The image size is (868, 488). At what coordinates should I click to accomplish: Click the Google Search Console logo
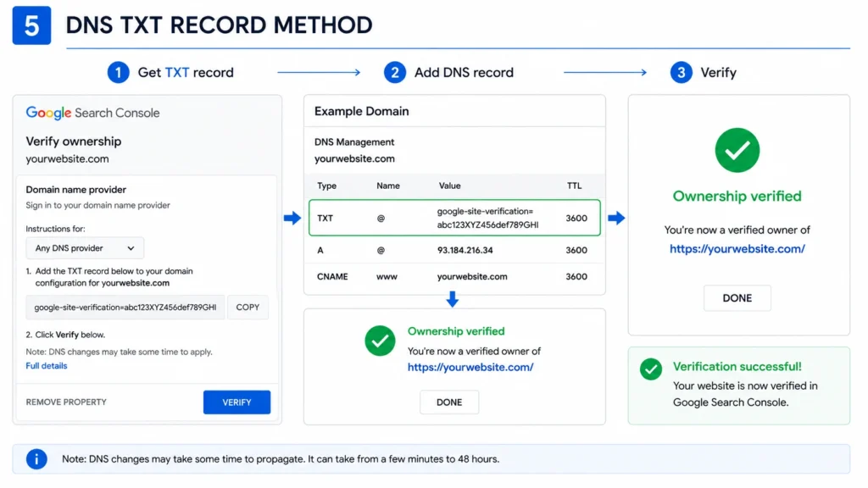pyautogui.click(x=92, y=113)
